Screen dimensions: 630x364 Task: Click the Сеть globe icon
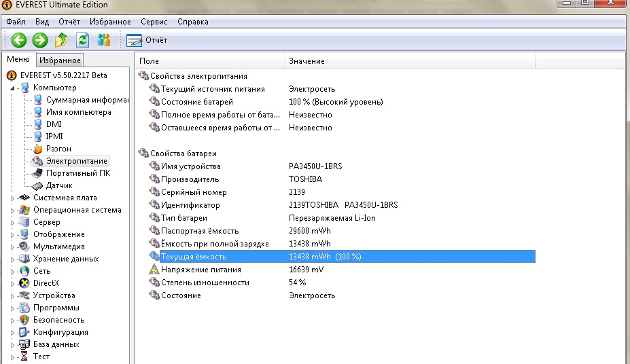[x=24, y=271]
